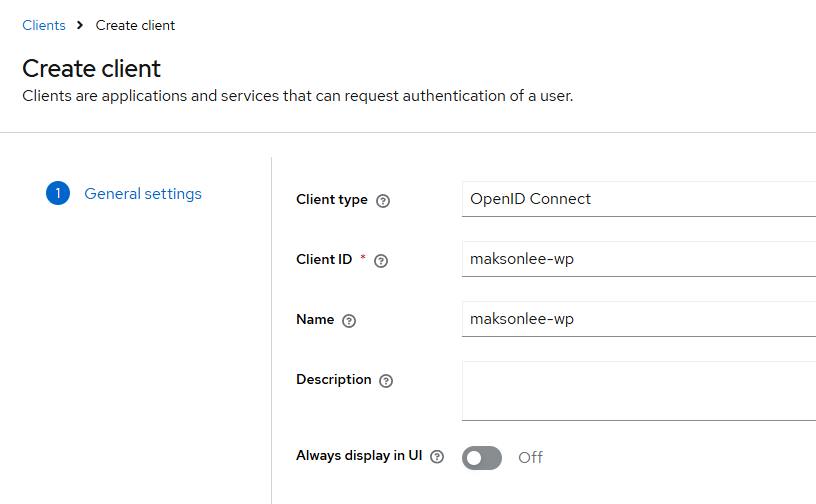Click the Always display in UI label

click(x=360, y=456)
